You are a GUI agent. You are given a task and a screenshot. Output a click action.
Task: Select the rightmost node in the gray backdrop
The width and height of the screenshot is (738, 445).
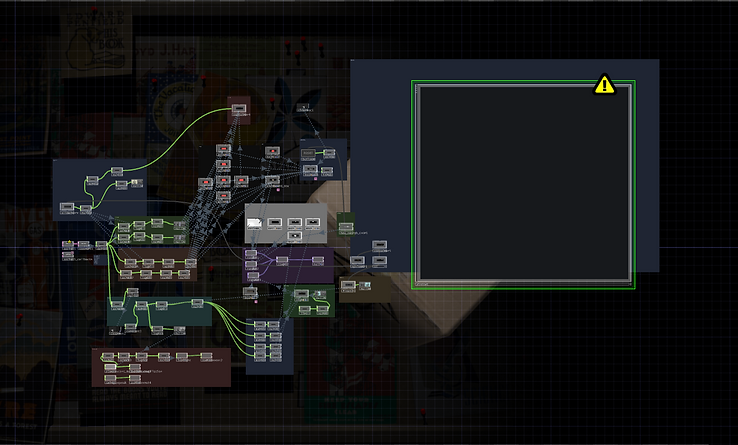(313, 222)
